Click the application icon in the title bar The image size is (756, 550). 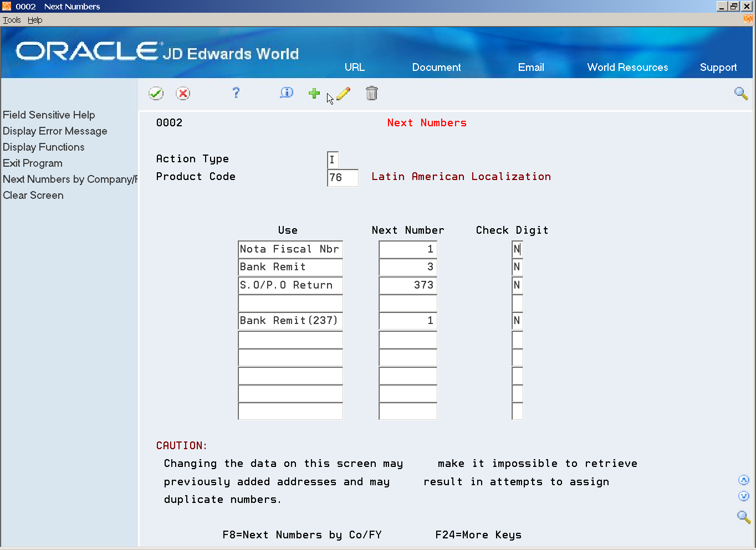click(7, 6)
